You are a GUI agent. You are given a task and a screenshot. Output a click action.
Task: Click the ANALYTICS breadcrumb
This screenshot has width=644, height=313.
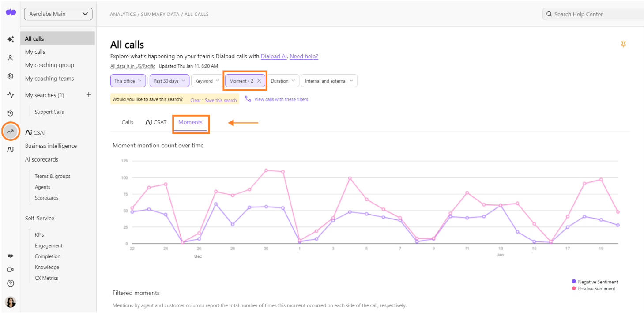[123, 14]
